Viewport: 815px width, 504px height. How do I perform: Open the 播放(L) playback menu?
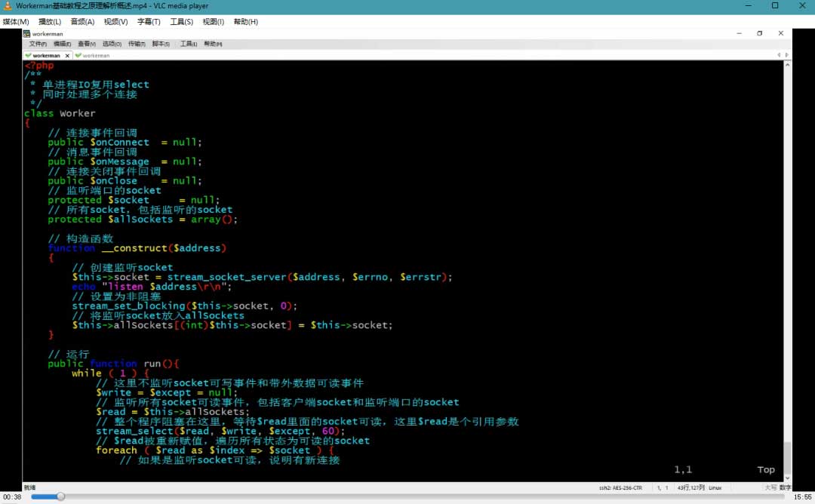pyautogui.click(x=50, y=22)
